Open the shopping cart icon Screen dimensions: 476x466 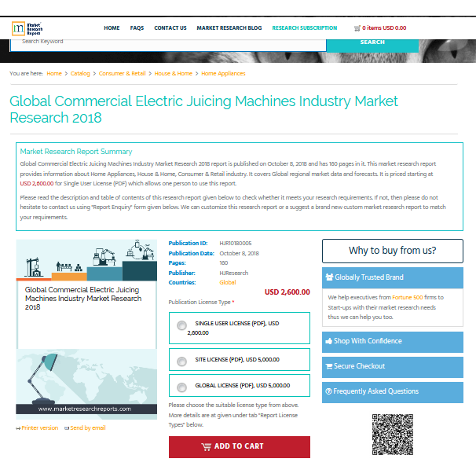pos(357,28)
